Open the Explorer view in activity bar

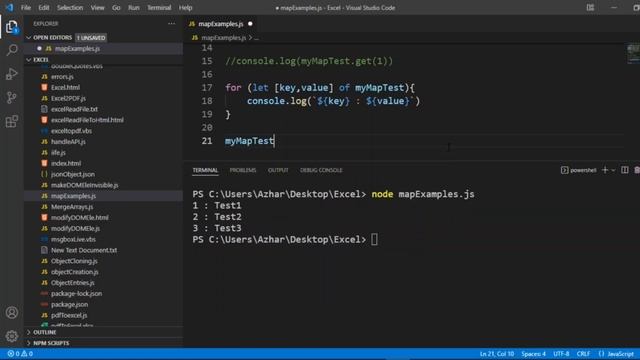(x=12, y=27)
